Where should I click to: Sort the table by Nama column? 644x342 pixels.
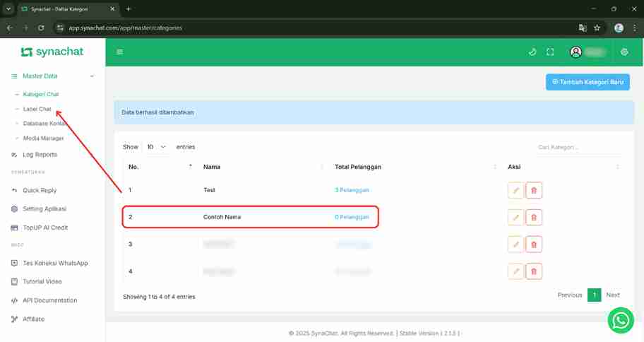[263, 167]
